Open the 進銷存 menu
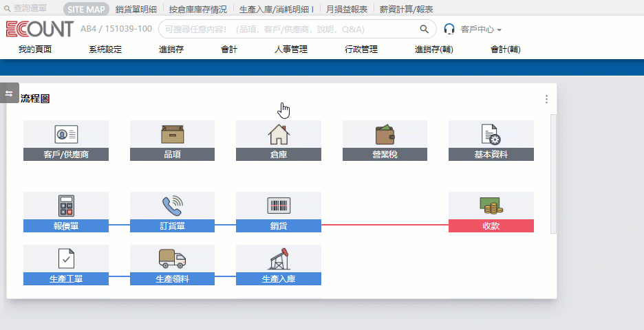 pos(171,49)
